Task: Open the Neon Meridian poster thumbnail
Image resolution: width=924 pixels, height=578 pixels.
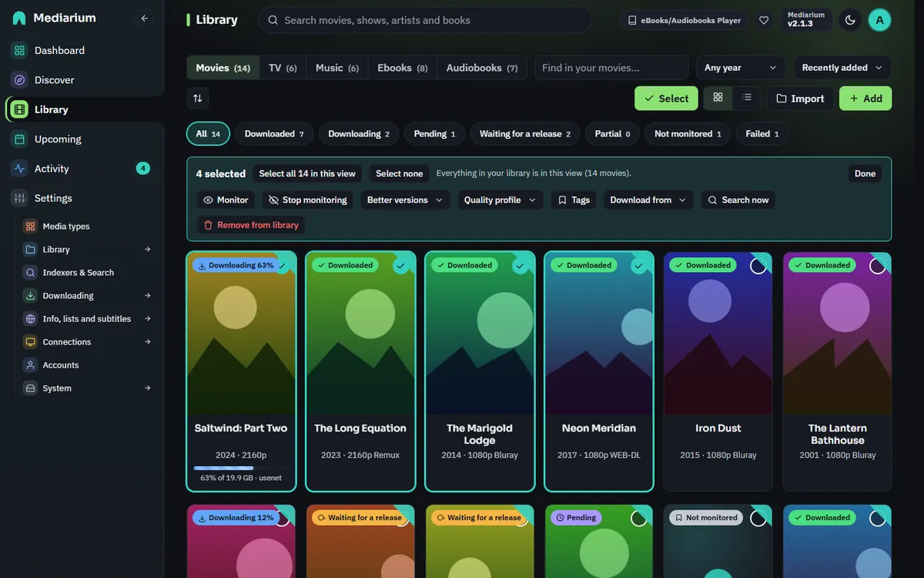Action: [x=599, y=334]
